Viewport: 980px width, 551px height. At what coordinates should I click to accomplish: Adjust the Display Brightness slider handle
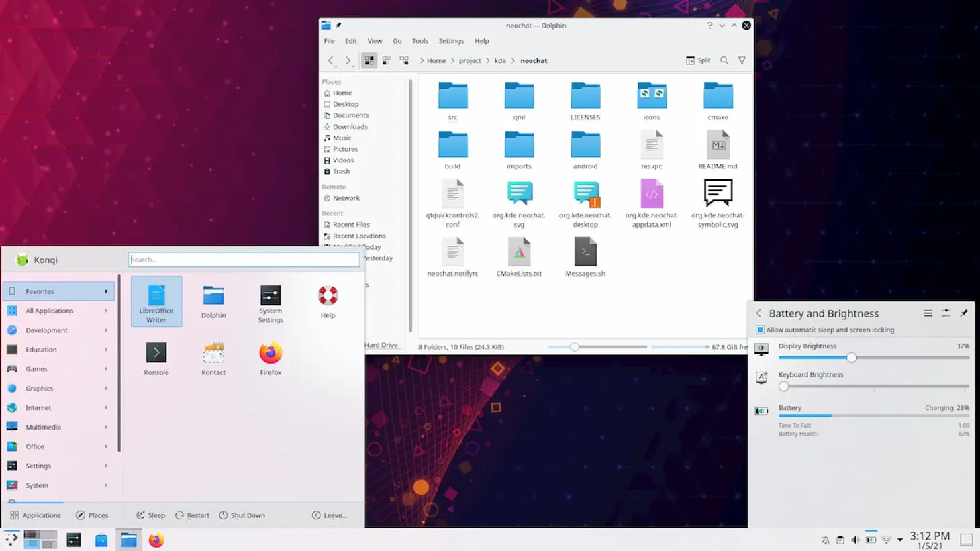[x=851, y=358]
